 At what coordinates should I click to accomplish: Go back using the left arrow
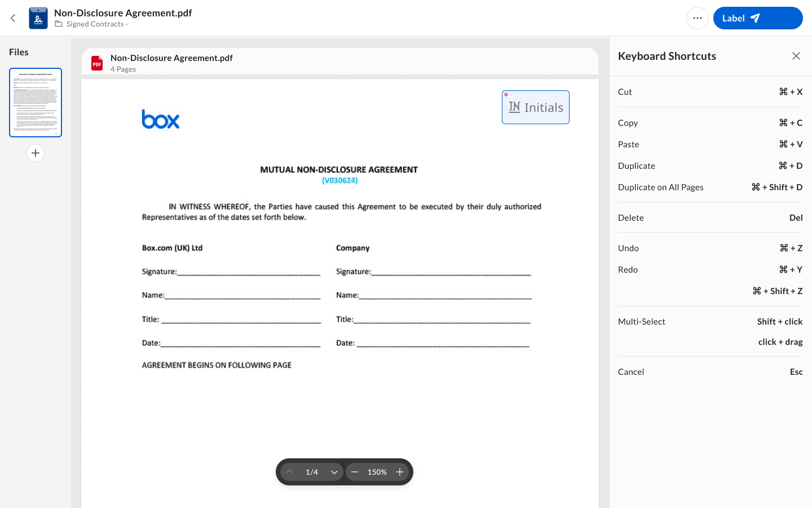click(13, 18)
